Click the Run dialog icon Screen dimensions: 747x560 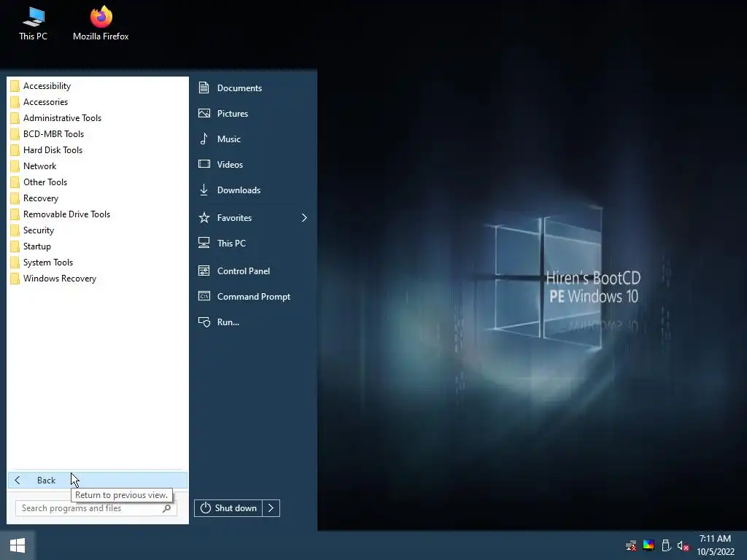pos(204,322)
